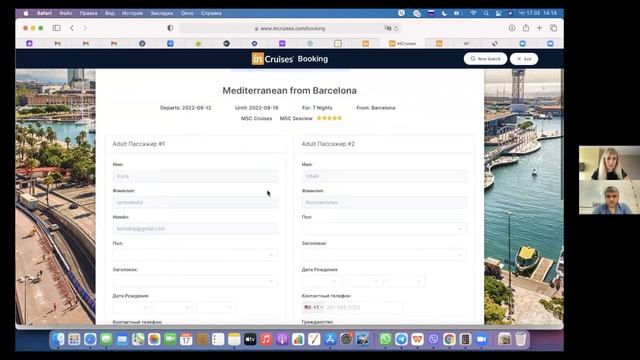
Task: Go forward with the Safari forward arrow
Action: 85,28
